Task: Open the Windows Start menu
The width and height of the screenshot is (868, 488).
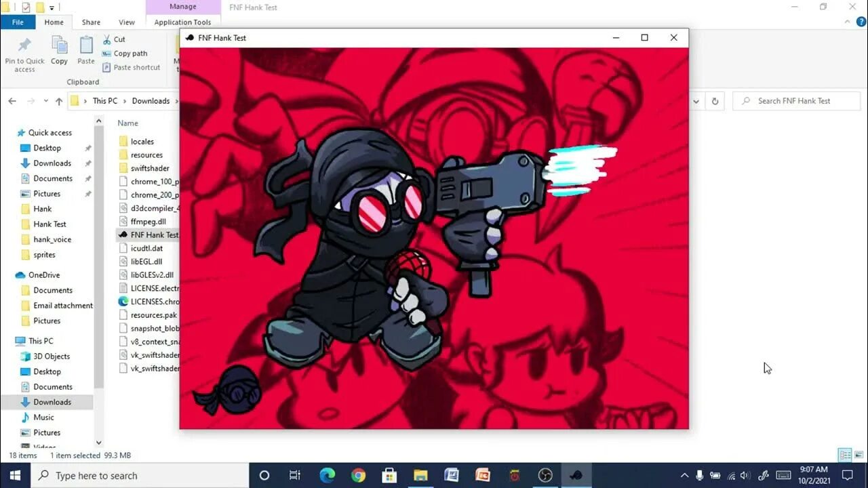Action: 15,475
